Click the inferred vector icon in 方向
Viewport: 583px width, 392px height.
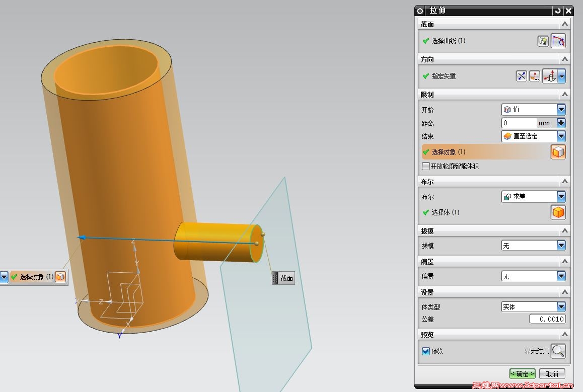coord(550,76)
